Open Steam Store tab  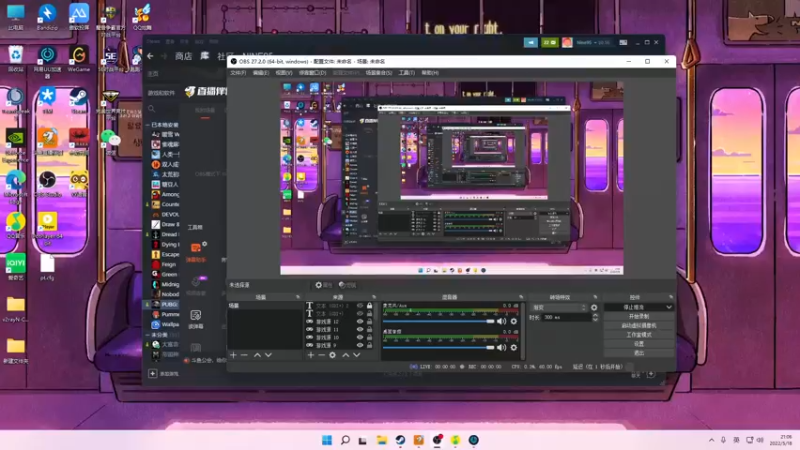tap(184, 56)
